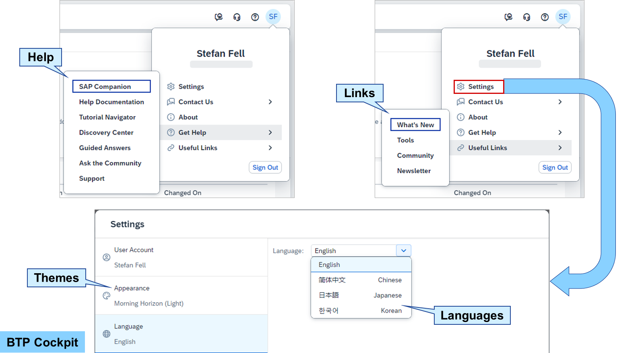Screen dimensions: 644x353
Task: Click Get Help question icon in left user menu
Action: pos(171,133)
